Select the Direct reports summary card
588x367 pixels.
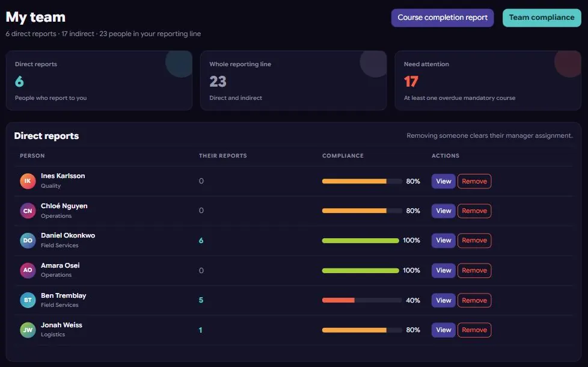pos(99,81)
